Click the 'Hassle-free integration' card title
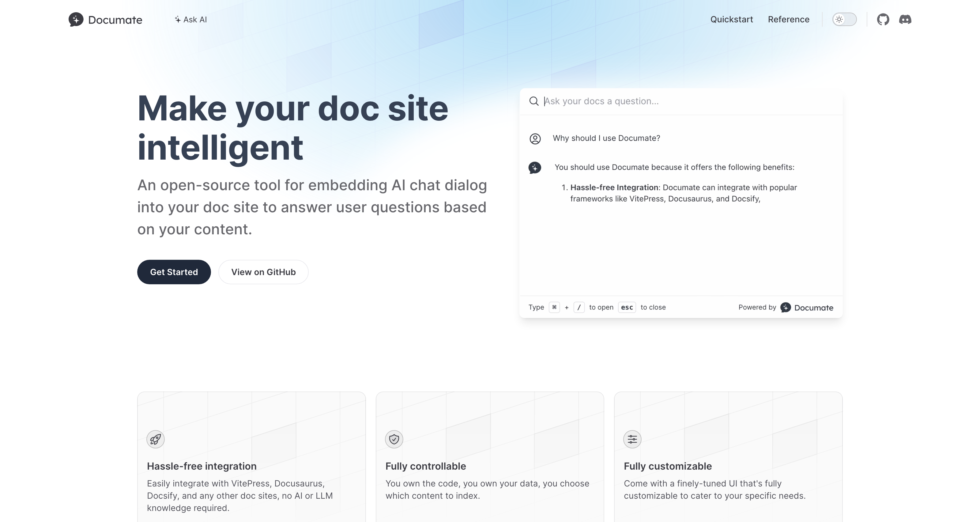Screen dimensions: 980x522 click(x=202, y=467)
